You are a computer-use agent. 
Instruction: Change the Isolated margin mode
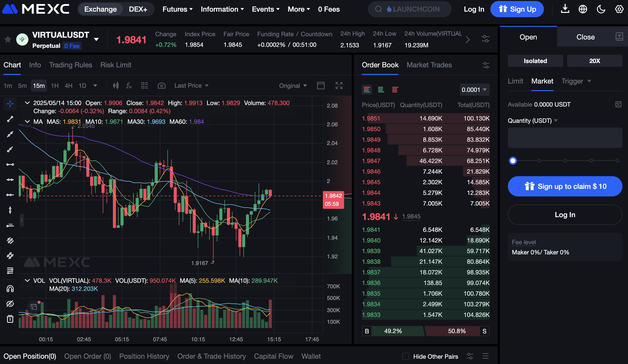click(x=535, y=61)
